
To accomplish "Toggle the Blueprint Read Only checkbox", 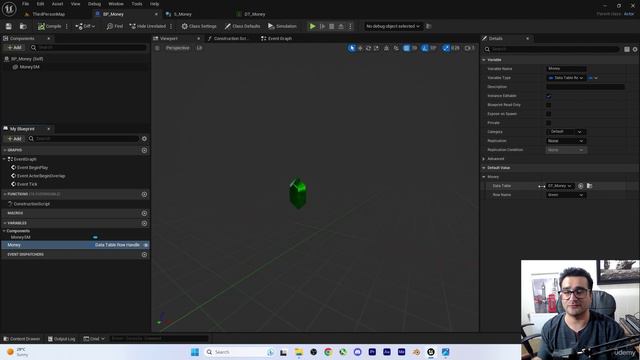I will point(549,105).
